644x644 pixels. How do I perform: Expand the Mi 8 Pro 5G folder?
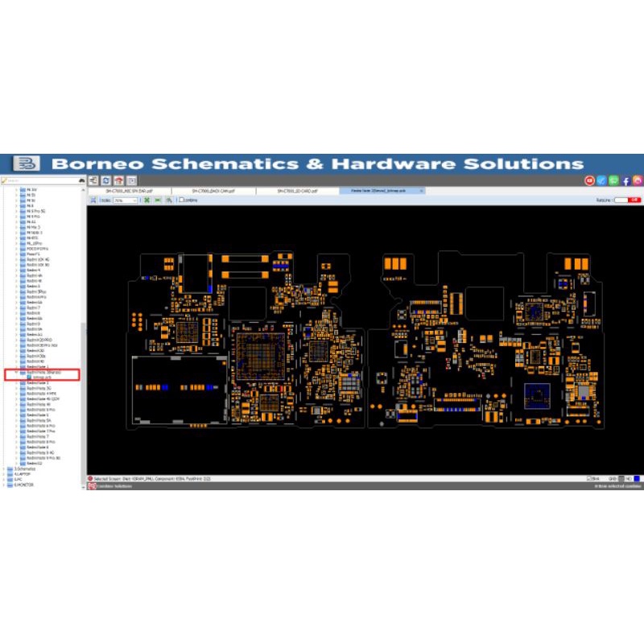point(17,211)
